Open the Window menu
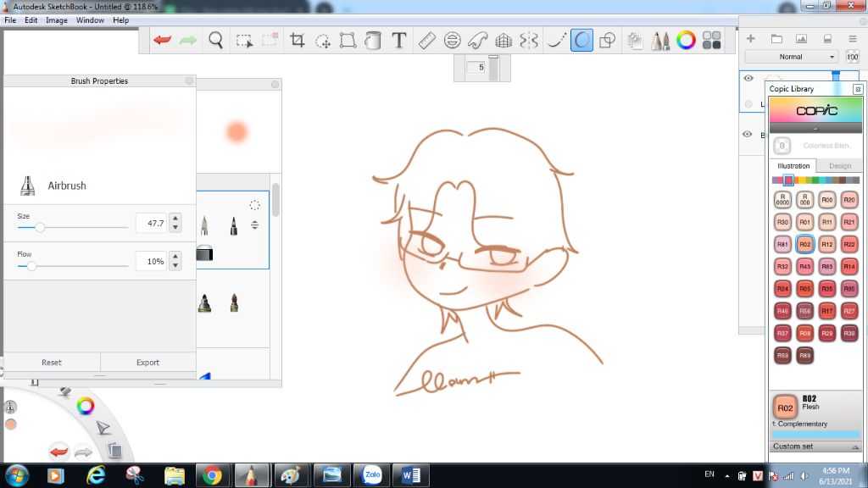 tap(90, 20)
